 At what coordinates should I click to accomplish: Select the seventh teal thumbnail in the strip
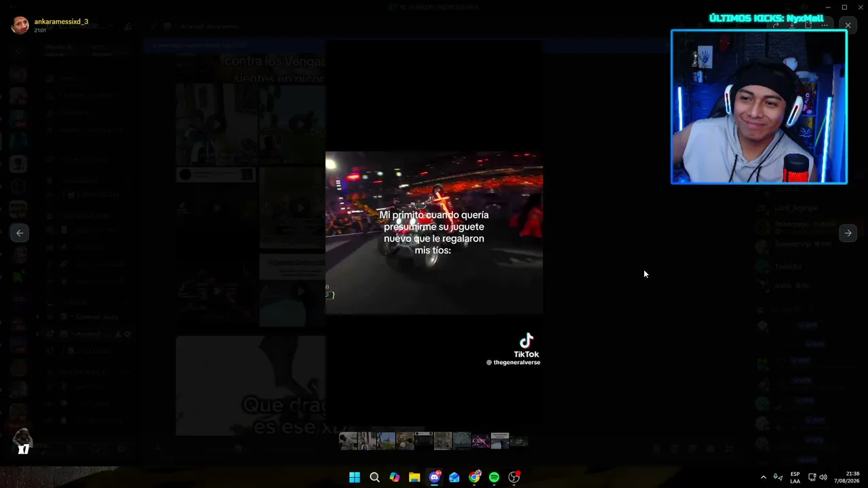pyautogui.click(x=462, y=441)
